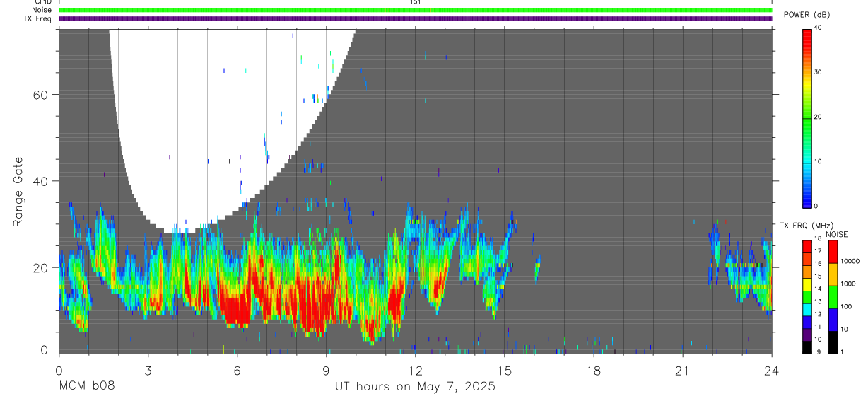This screenshot has height=401, width=868.
Task: Click the Range Gate axis title
Action: [x=18, y=192]
